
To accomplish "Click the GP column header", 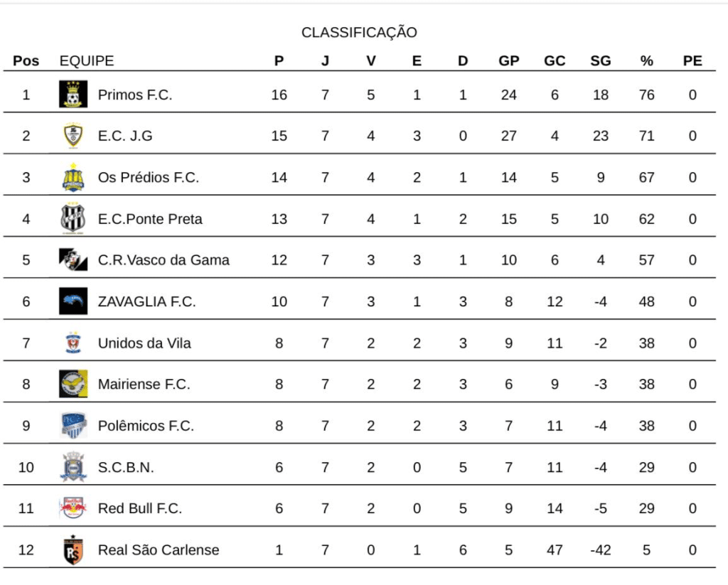I will (509, 61).
